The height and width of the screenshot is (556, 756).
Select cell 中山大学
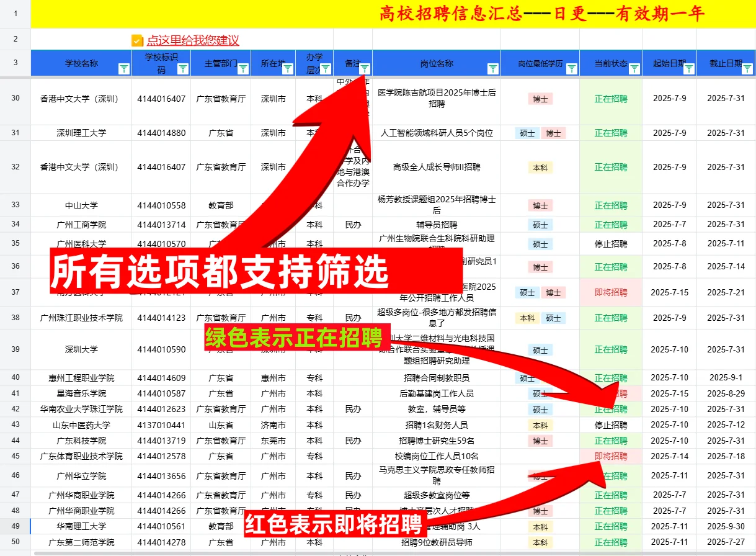(81, 205)
